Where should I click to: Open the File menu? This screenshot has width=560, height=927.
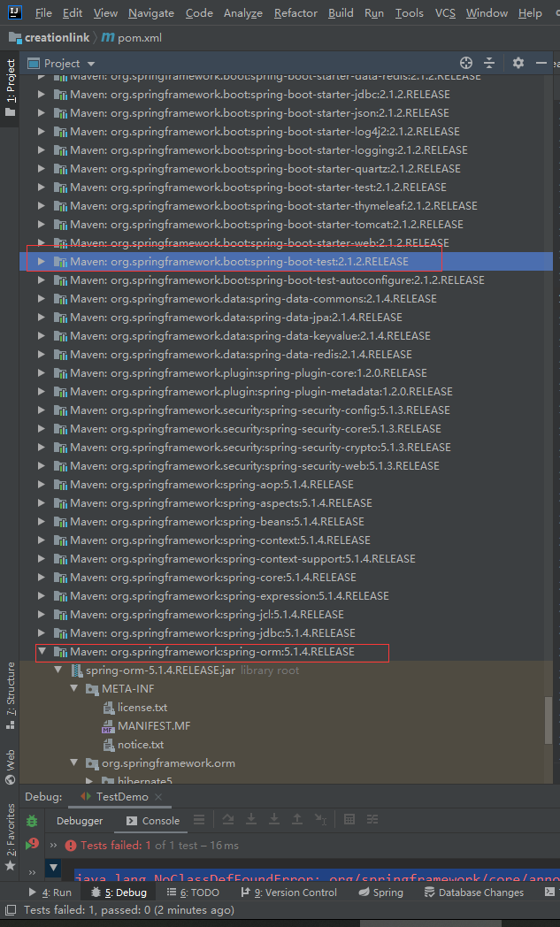43,12
